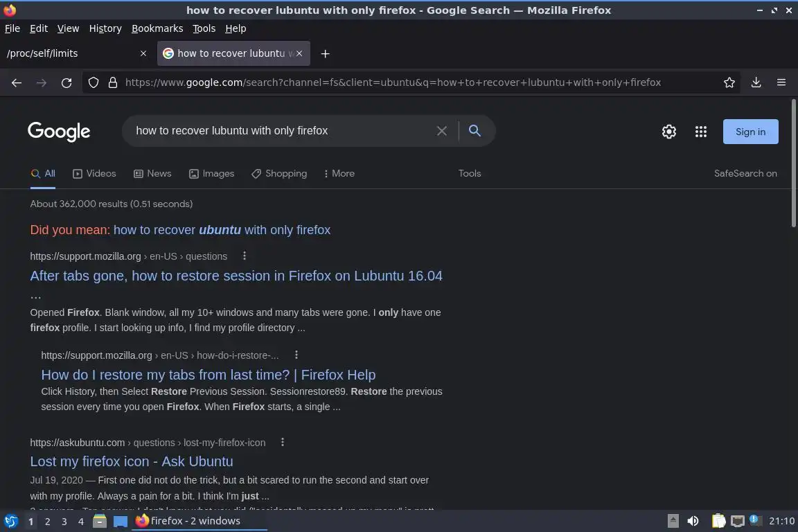
Task: Open the Google apps grid
Action: [701, 132]
